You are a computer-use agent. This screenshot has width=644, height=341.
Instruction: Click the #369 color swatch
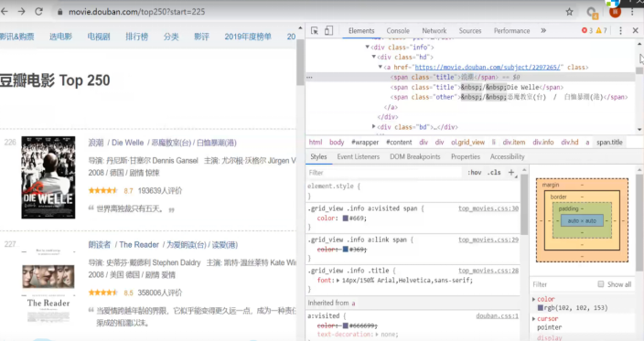pyautogui.click(x=346, y=250)
